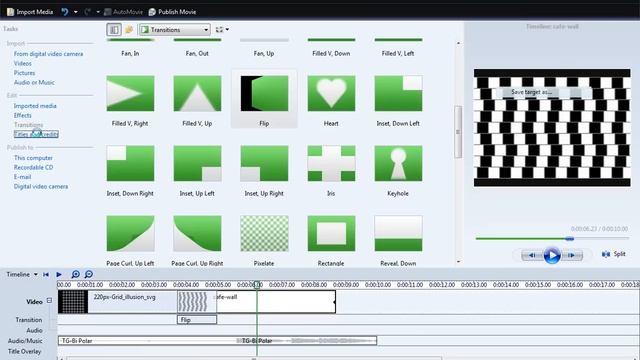Viewport: 640px width, 360px height.
Task: Click the timeline Play icon
Action: pos(59,274)
